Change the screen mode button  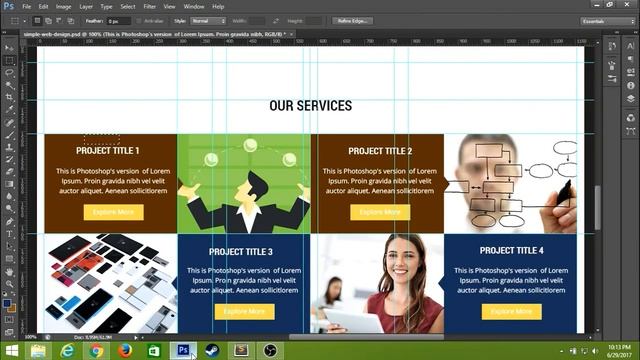9,332
